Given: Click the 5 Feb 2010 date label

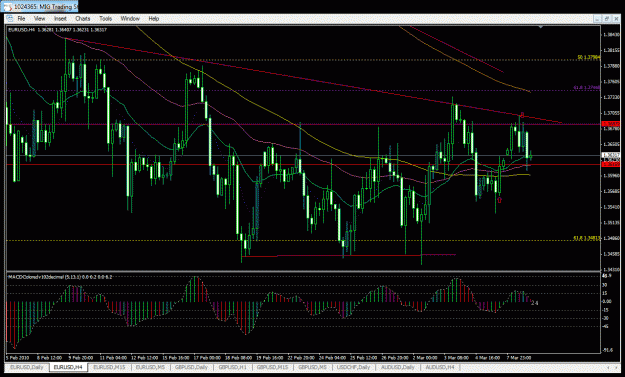Looking at the screenshot, I should [x=17, y=358].
